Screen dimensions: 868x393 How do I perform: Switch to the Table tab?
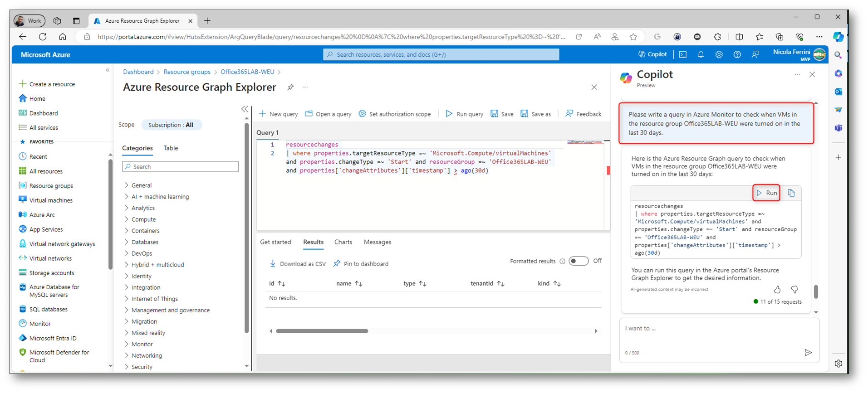pyautogui.click(x=171, y=148)
